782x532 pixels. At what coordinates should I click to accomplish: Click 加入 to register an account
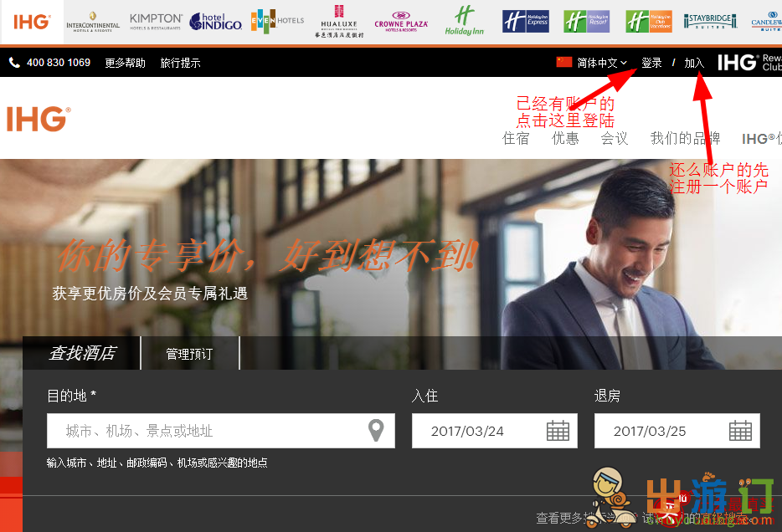694,63
